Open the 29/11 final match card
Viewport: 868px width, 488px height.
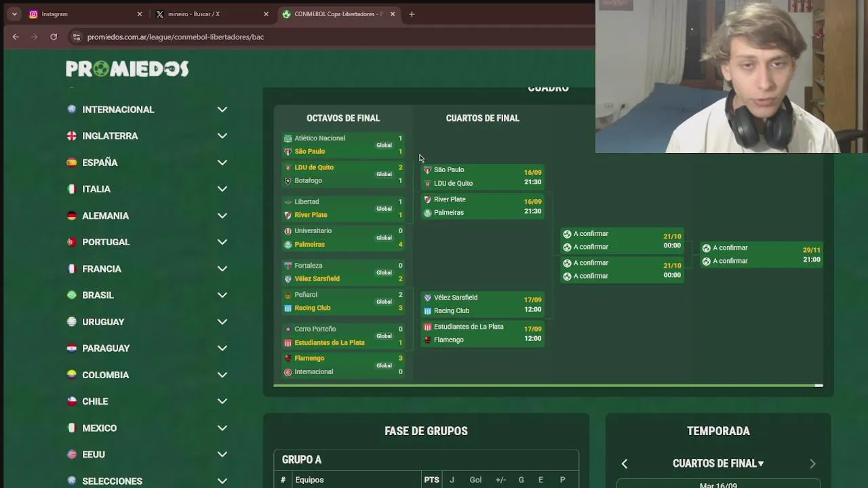click(x=762, y=254)
